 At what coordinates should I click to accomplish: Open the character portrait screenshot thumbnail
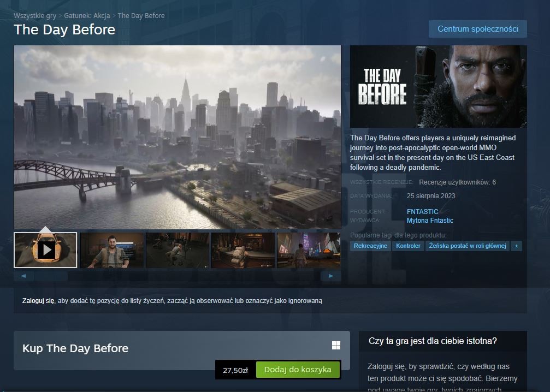coord(113,250)
